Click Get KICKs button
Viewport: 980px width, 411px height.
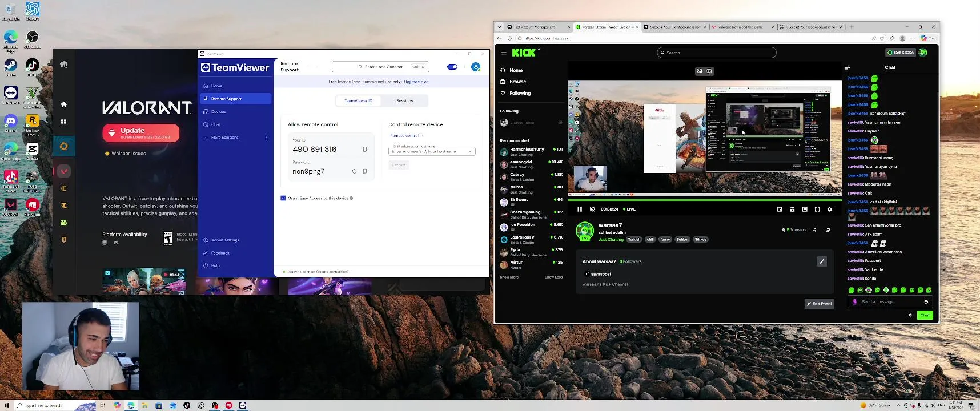click(901, 53)
